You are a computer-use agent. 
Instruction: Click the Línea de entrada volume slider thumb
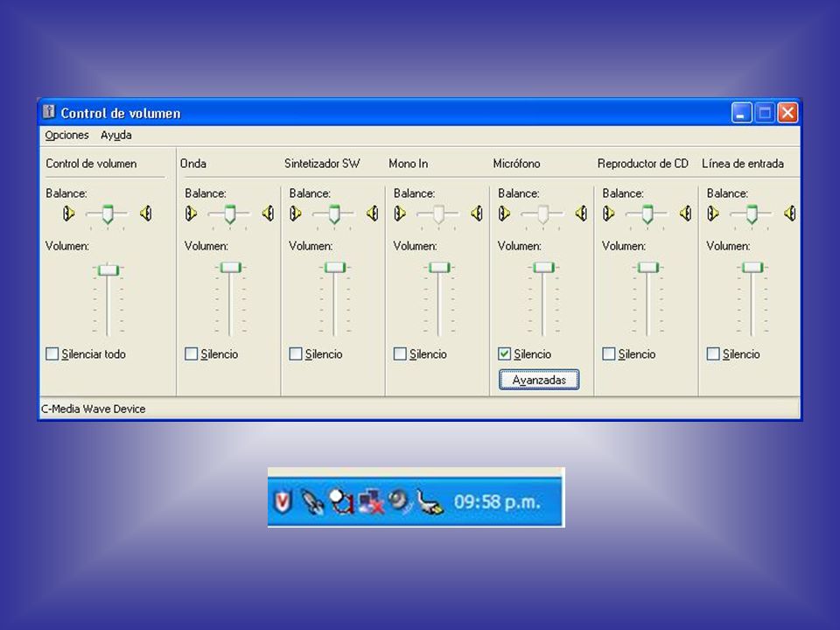(752, 267)
